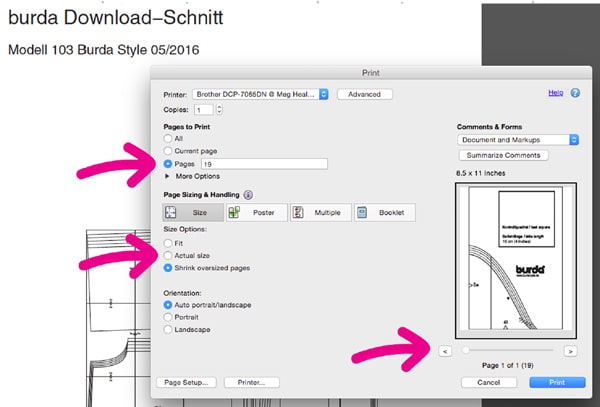Image resolution: width=600 pixels, height=407 pixels.
Task: Click the info icon beside Page Sizing & Handling
Action: 248,195
